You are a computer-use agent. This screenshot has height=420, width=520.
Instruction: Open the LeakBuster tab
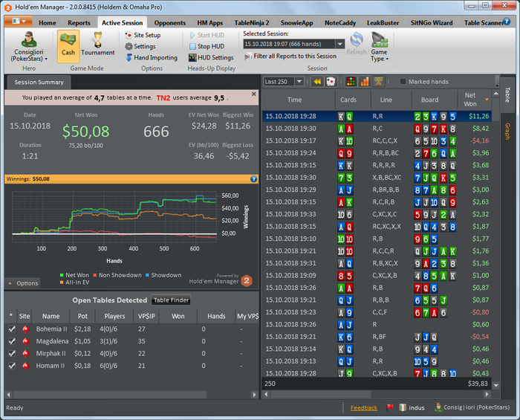(383, 22)
